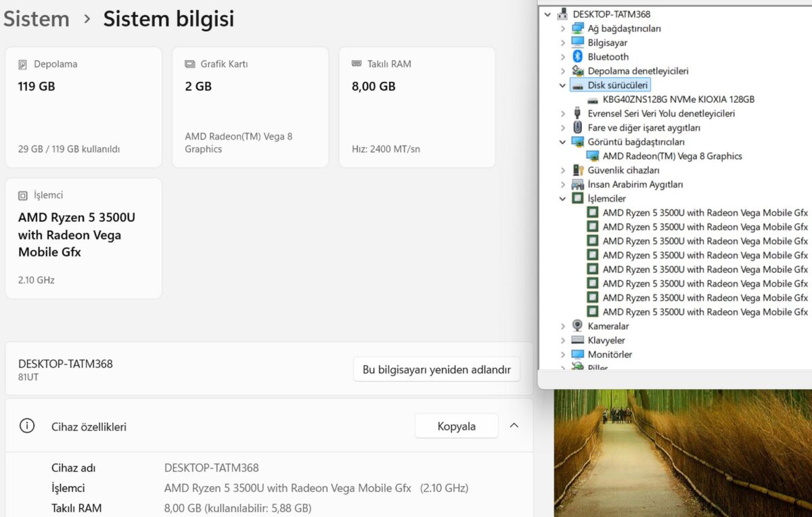Viewport: 812px width, 517px height.
Task: Click the text 29 GB / 119 GB kullanıldı
Action: coord(69,149)
